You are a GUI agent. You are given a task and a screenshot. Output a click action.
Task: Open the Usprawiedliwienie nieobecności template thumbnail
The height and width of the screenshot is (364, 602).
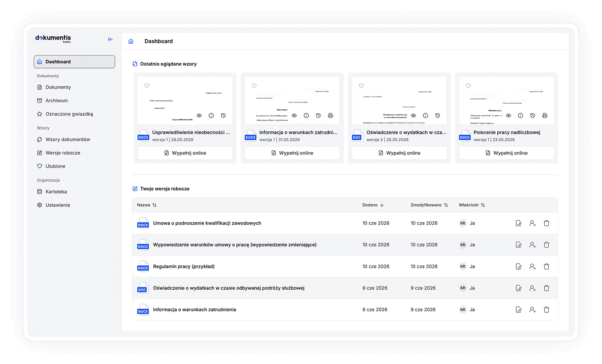click(185, 101)
